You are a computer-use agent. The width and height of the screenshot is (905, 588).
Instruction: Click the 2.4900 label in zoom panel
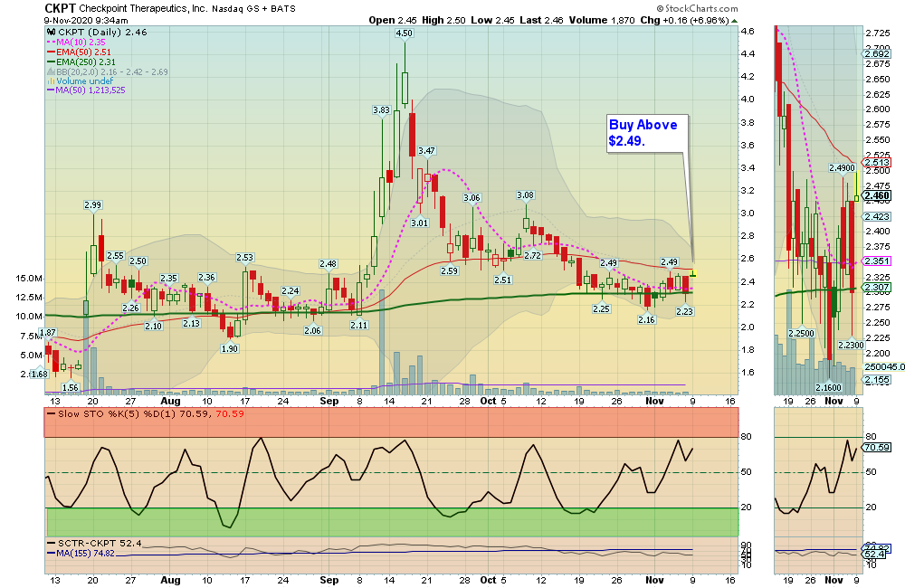click(x=842, y=168)
